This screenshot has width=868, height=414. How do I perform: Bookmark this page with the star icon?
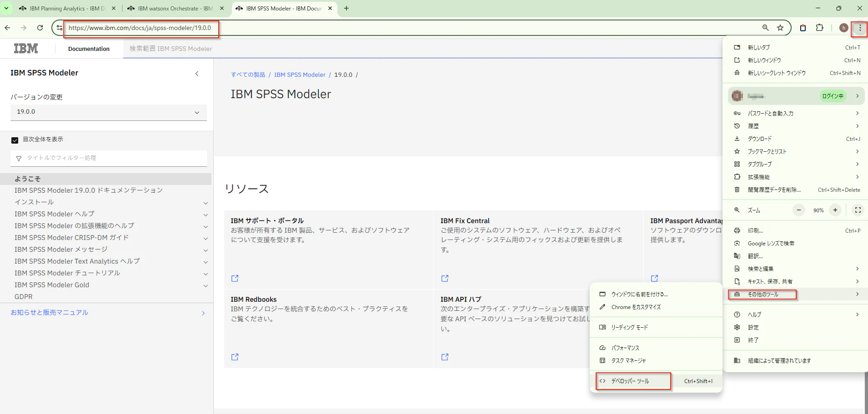tap(780, 28)
